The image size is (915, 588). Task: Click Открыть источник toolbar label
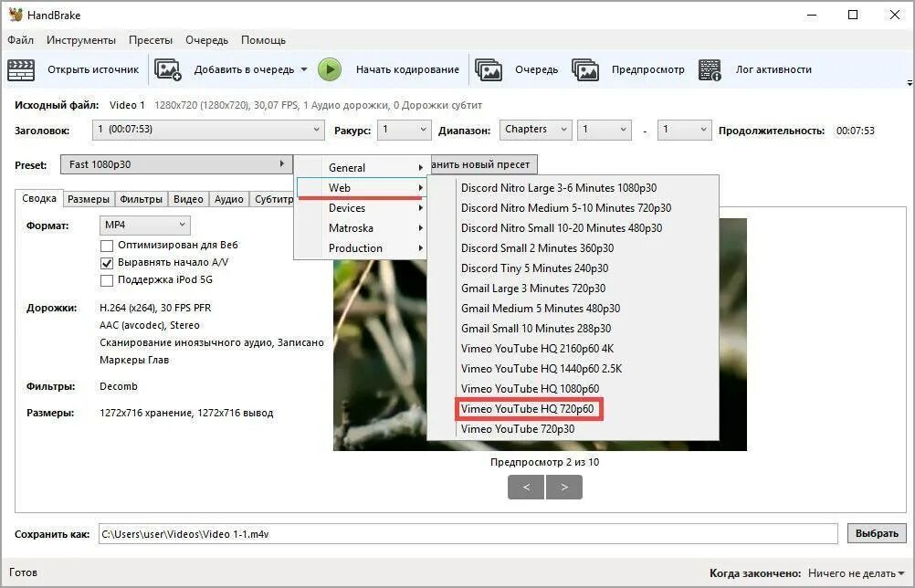93,69
